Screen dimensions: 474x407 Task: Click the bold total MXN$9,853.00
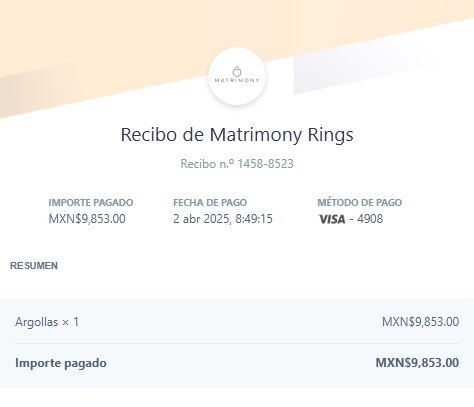click(417, 362)
